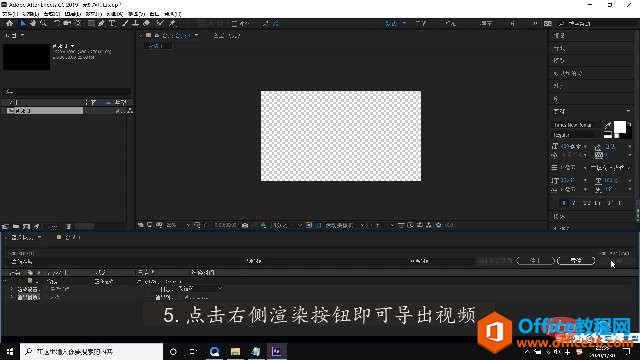Screen dimensions: 640x360
Task: Open File Explorer from the taskbar
Action: click(x=235, y=351)
